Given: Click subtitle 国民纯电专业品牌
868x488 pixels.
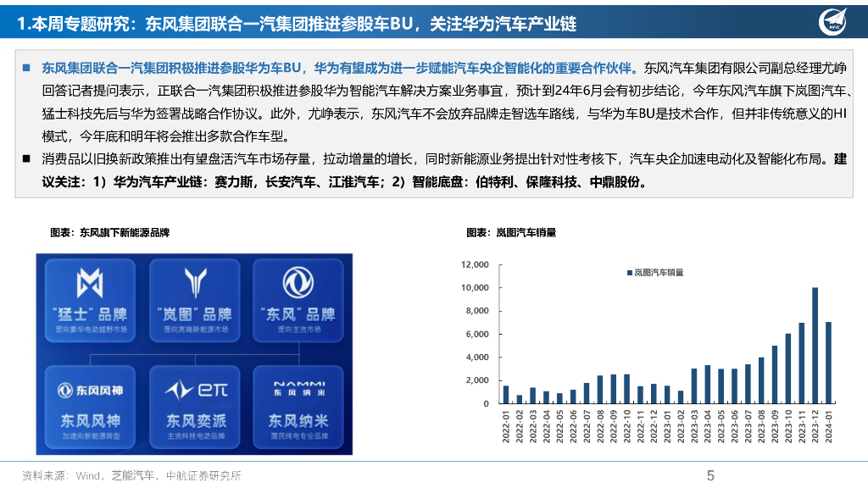Looking at the screenshot, I should click(299, 436).
